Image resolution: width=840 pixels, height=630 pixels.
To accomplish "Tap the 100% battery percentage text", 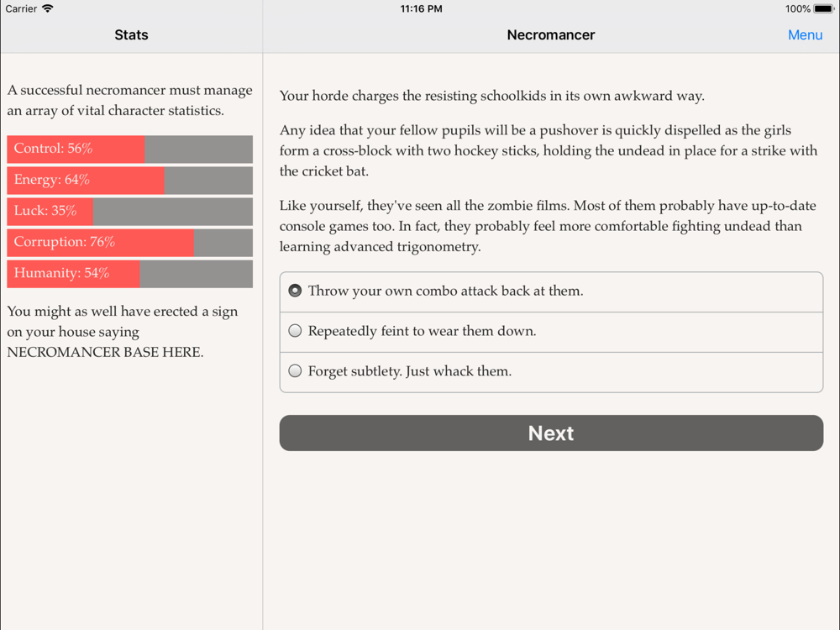I will [798, 8].
